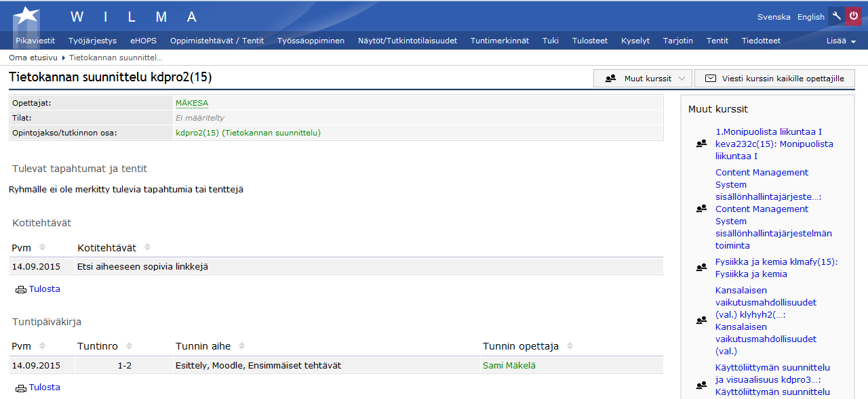This screenshot has width=868, height=399.
Task: Click group icon beside Content Management System
Action: 702,209
